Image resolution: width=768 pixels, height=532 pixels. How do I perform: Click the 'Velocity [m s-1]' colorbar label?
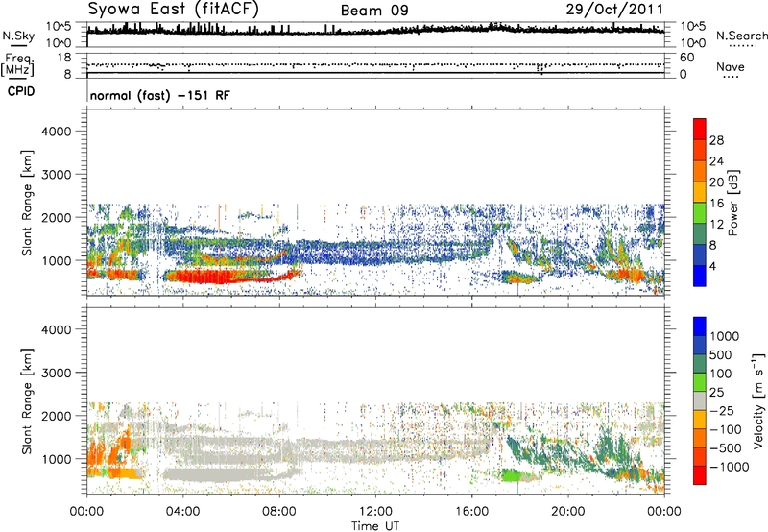[x=758, y=400]
